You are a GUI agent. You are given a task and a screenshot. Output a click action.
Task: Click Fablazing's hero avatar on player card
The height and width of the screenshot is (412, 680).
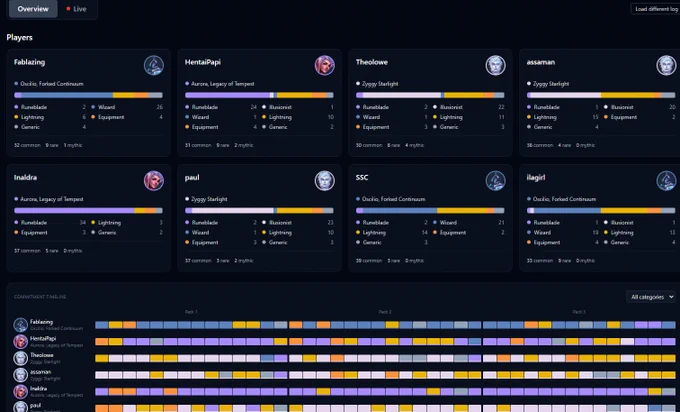click(154, 65)
